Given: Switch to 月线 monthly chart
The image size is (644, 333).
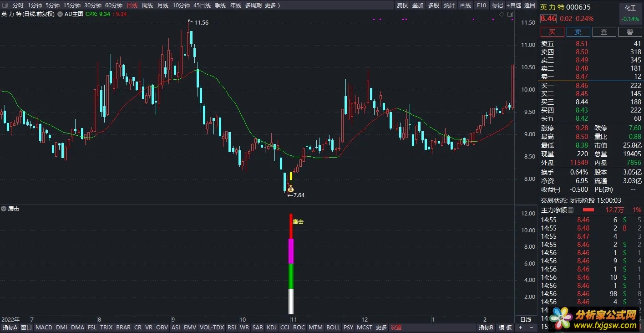Looking at the screenshot, I should [x=163, y=5].
